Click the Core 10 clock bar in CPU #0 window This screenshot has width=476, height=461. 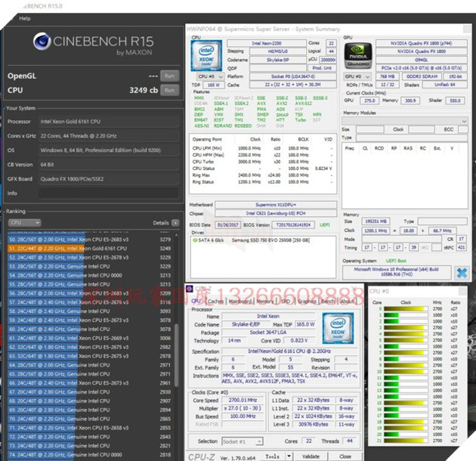406,371
